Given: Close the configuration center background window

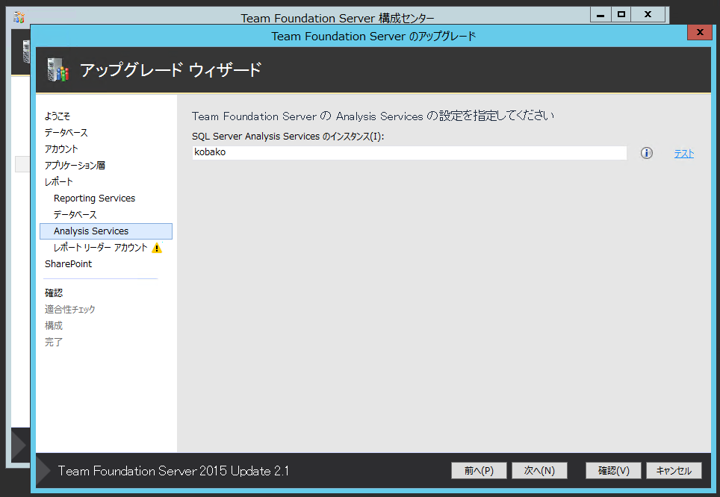Looking at the screenshot, I should click(648, 15).
